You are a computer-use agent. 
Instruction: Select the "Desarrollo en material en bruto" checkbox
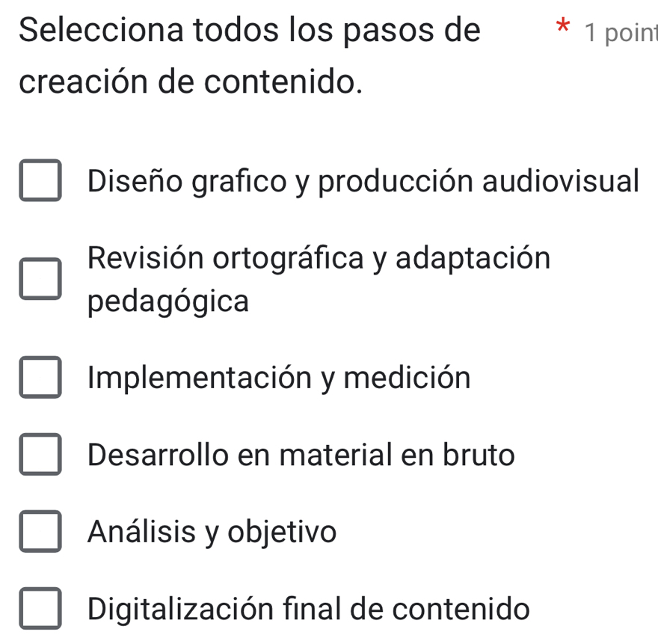pos(40,456)
